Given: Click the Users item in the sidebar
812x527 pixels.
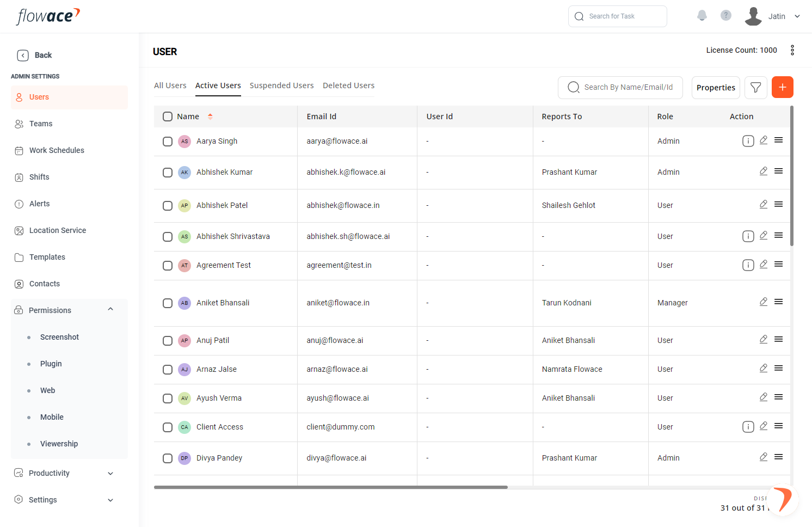Looking at the screenshot, I should click(x=69, y=97).
